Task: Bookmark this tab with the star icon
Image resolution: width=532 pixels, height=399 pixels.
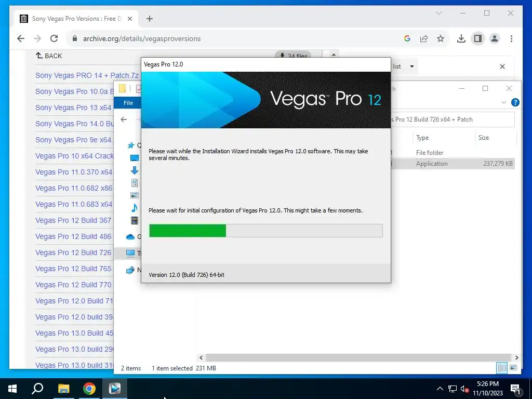Action: [441, 38]
